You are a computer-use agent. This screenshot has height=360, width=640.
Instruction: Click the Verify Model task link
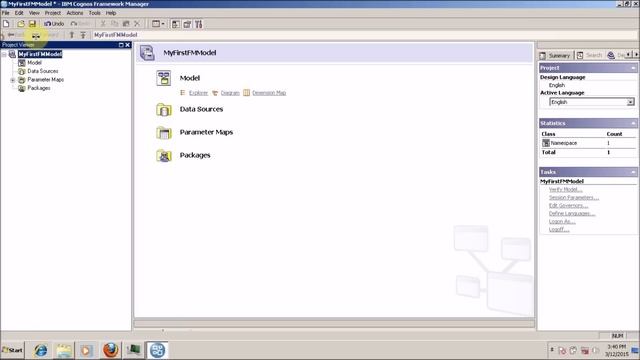pos(565,190)
